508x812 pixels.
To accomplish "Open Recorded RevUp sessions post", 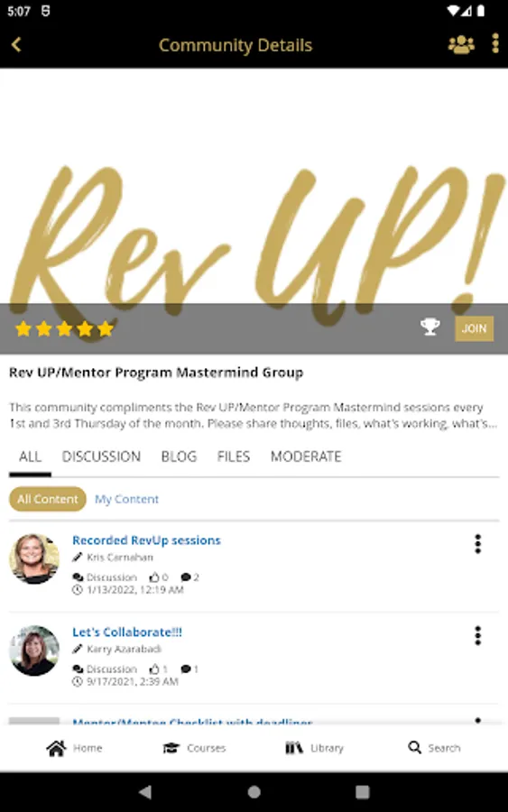I will [x=146, y=540].
